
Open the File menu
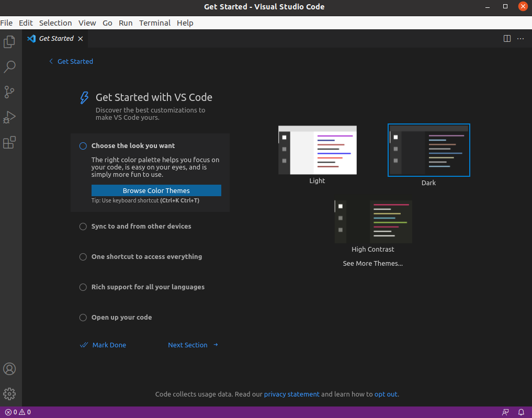(6, 22)
